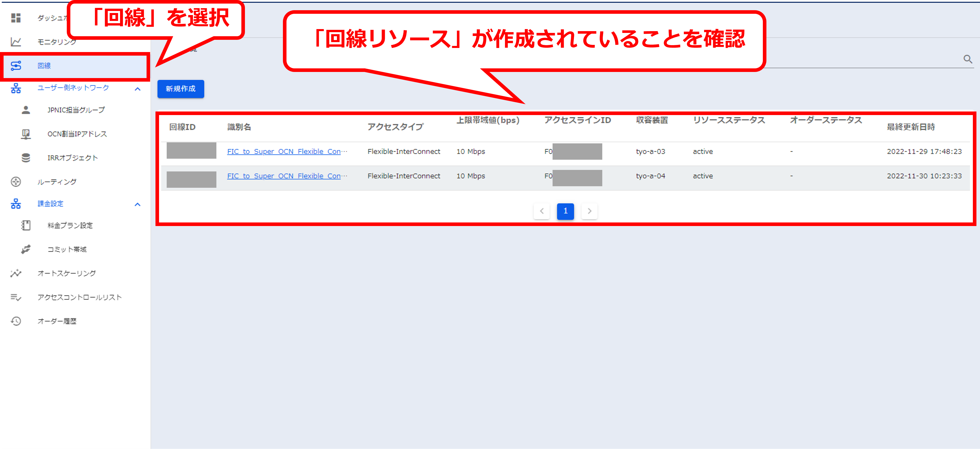Select page 1 in pagination

click(565, 211)
